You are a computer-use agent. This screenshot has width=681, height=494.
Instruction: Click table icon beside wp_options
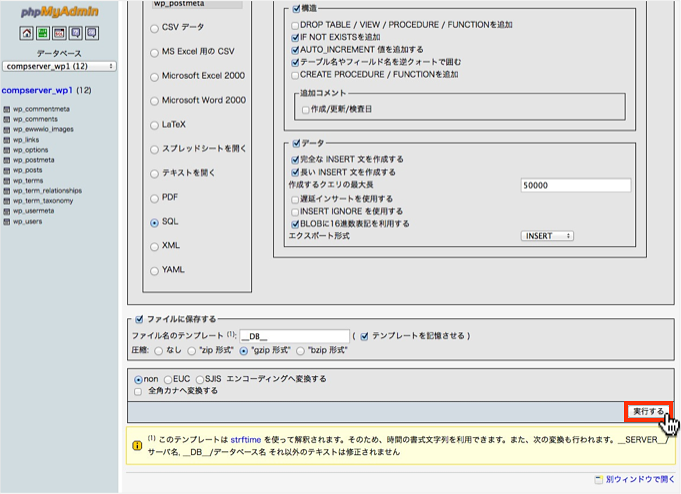tap(7, 150)
